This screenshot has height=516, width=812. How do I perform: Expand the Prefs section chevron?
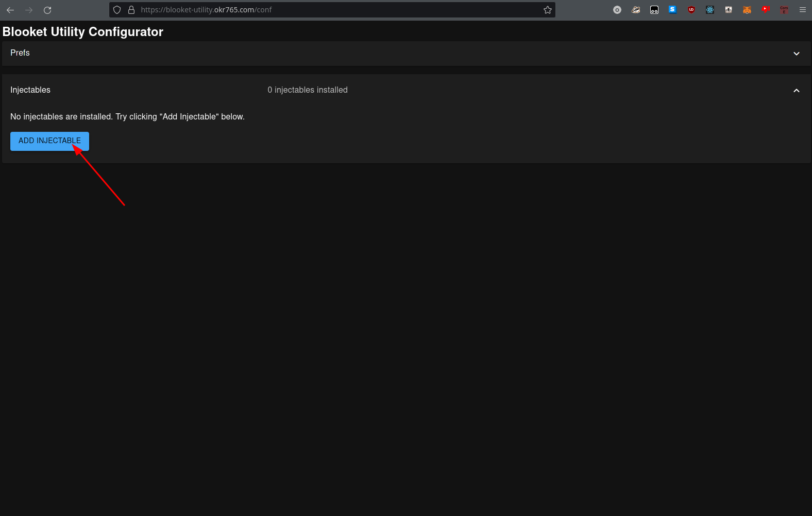(796, 54)
